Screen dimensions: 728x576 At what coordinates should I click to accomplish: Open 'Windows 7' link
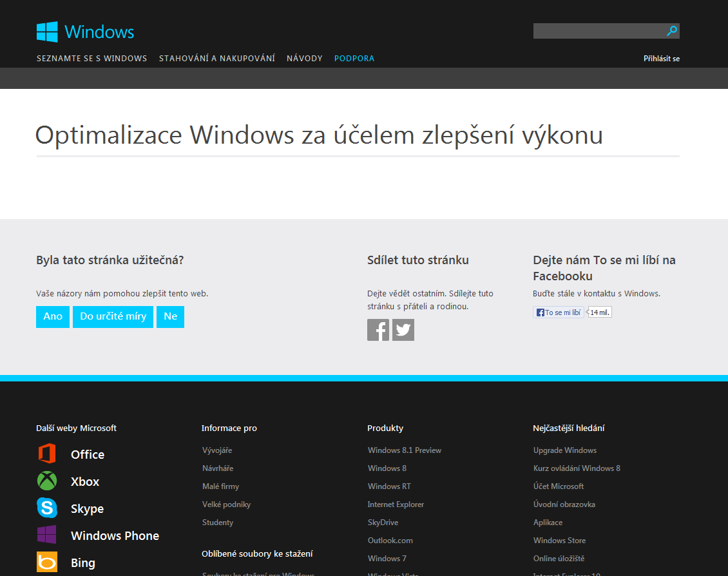click(x=387, y=559)
